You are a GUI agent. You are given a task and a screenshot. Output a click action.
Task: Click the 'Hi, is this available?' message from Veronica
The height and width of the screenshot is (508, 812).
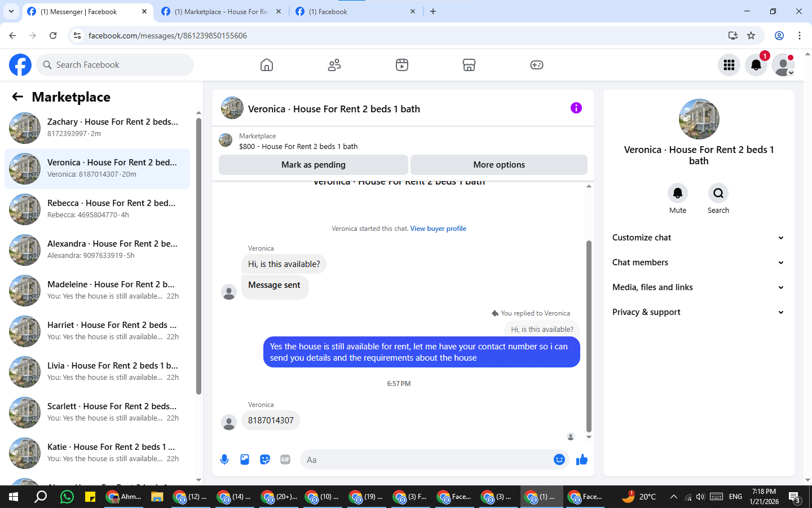tap(284, 264)
